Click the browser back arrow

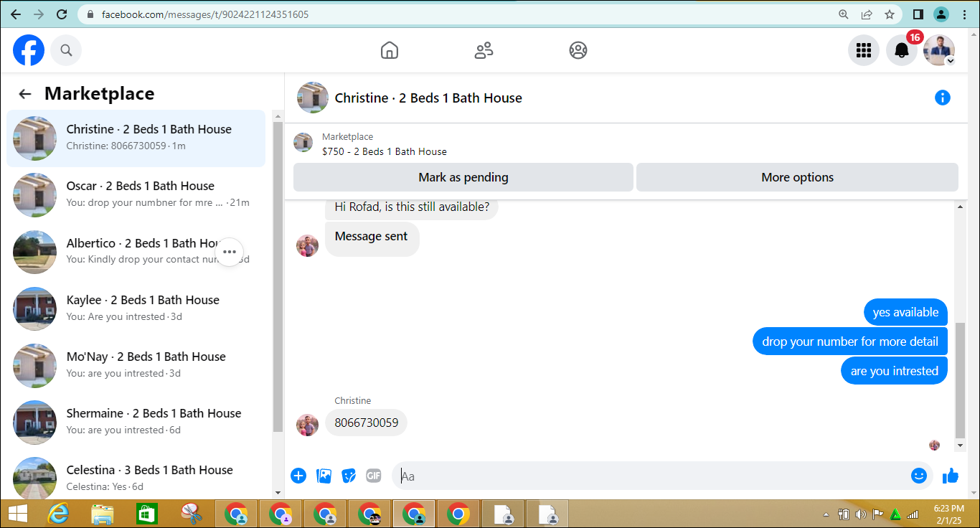(x=16, y=14)
